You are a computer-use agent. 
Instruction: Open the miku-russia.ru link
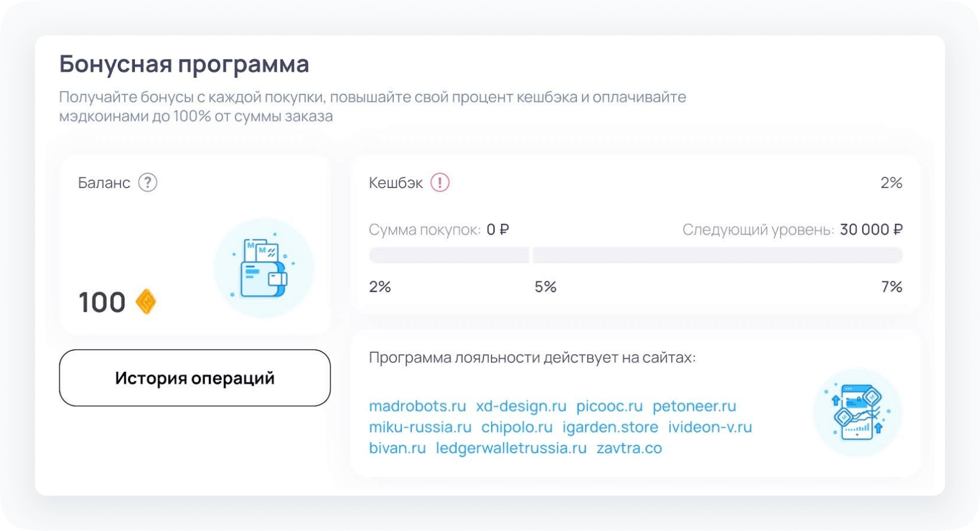420,427
